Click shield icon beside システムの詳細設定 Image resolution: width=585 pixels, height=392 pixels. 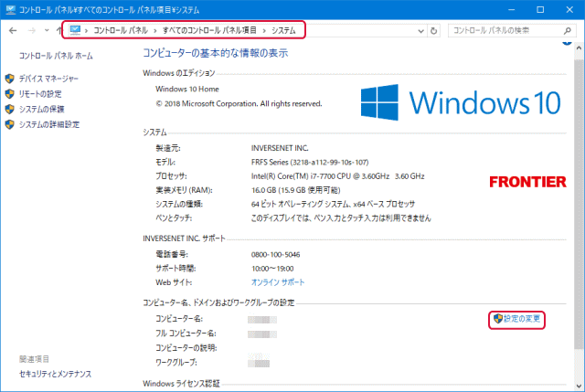coord(9,124)
